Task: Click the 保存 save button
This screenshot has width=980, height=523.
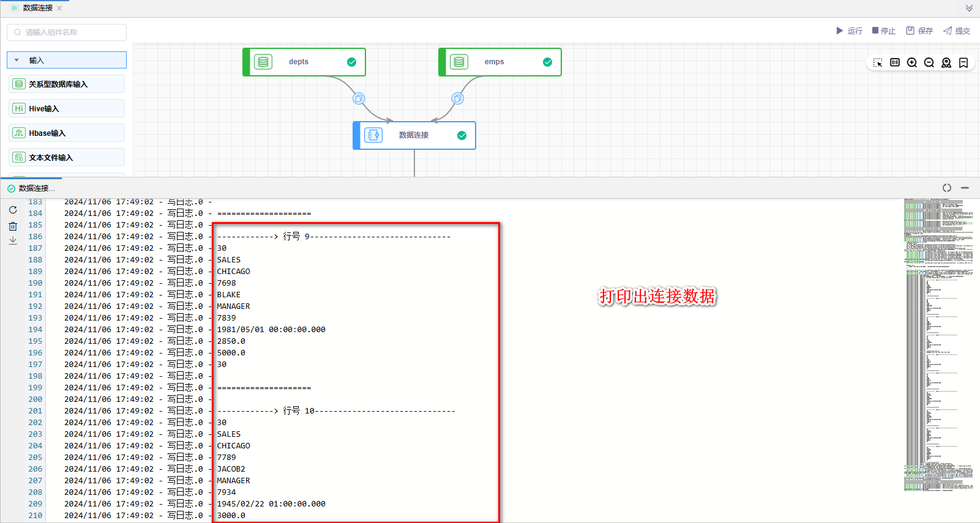Action: click(x=919, y=31)
